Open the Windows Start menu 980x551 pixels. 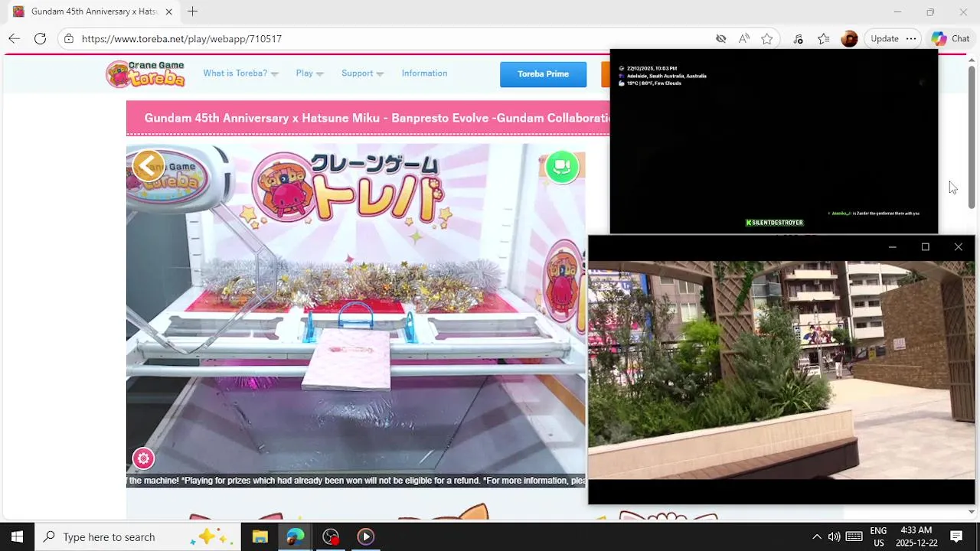tap(17, 536)
